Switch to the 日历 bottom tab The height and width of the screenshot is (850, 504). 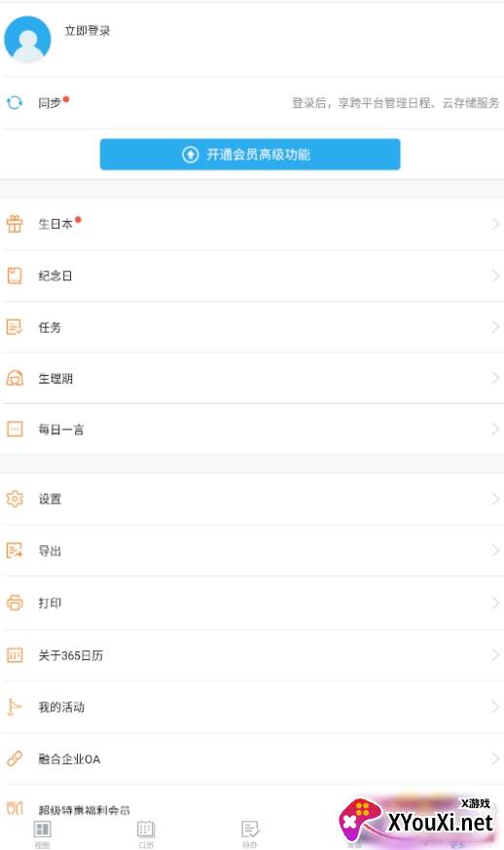146,833
